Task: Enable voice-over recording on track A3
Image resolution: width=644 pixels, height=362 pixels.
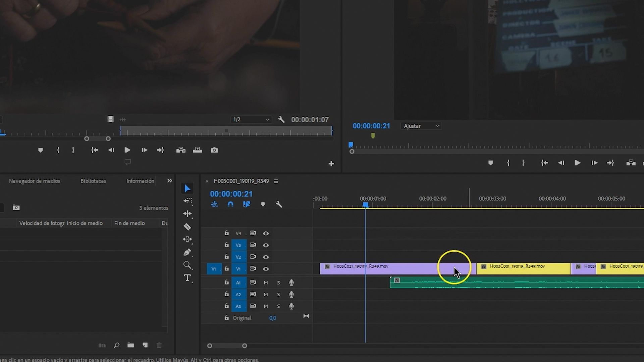Action: [291, 306]
